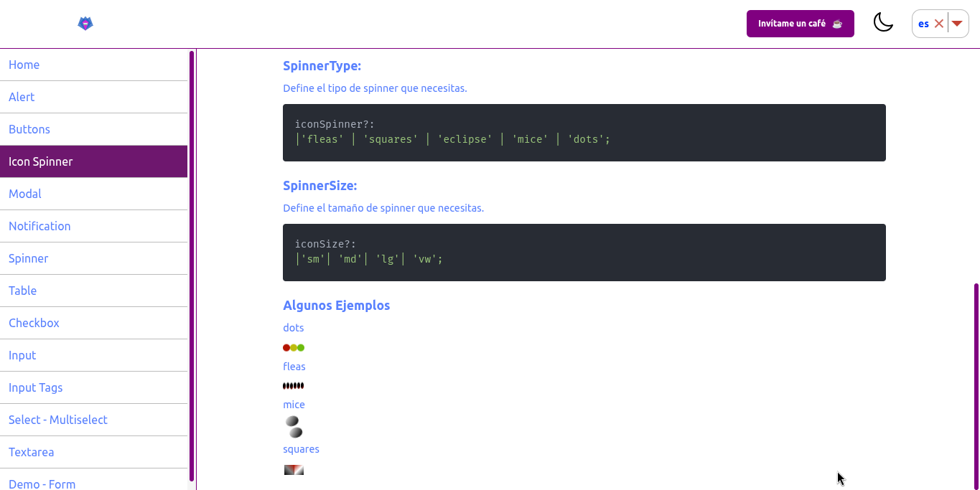
Task: Click the squares spinner example icon
Action: (294, 470)
